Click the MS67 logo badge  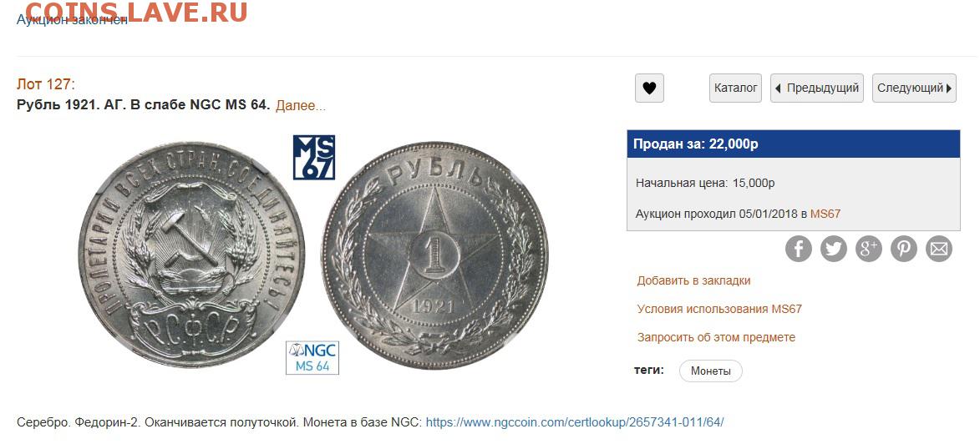[314, 157]
